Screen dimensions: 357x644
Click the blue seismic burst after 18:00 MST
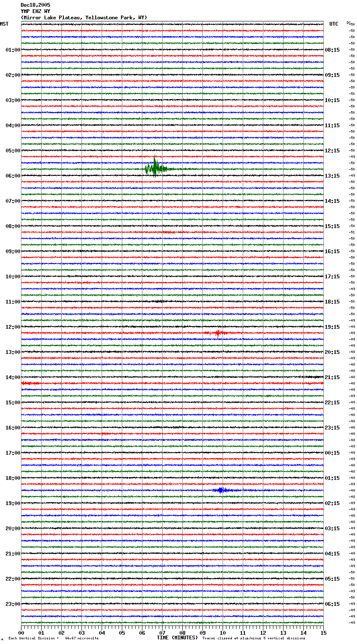point(222,490)
